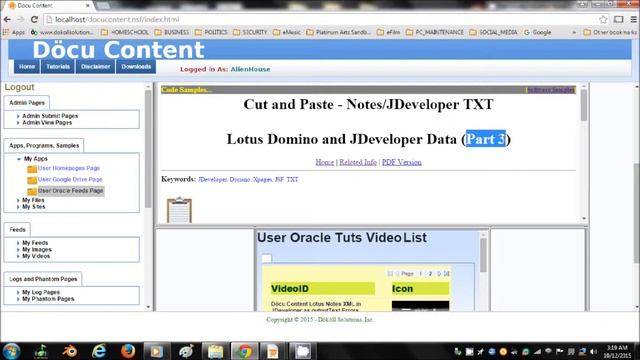Open User Oracle Feeds Page link
Image resolution: width=640 pixels, height=360 pixels.
tap(70, 191)
